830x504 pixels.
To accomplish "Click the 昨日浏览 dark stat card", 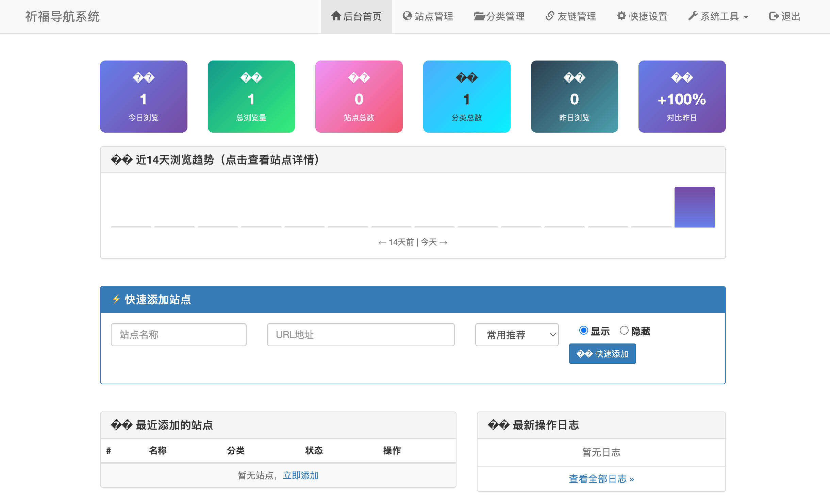I will 575,97.
